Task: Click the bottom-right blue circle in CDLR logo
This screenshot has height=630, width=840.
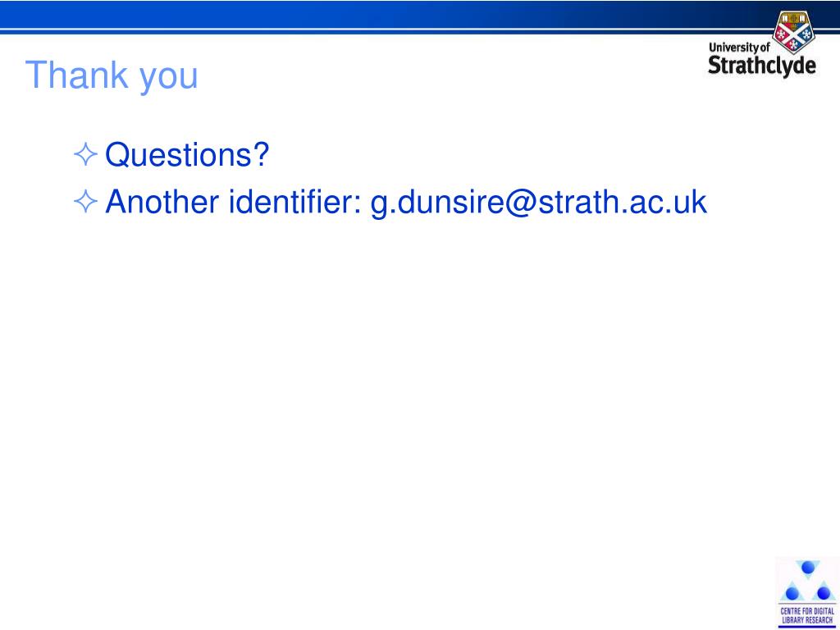Action: pos(824,593)
